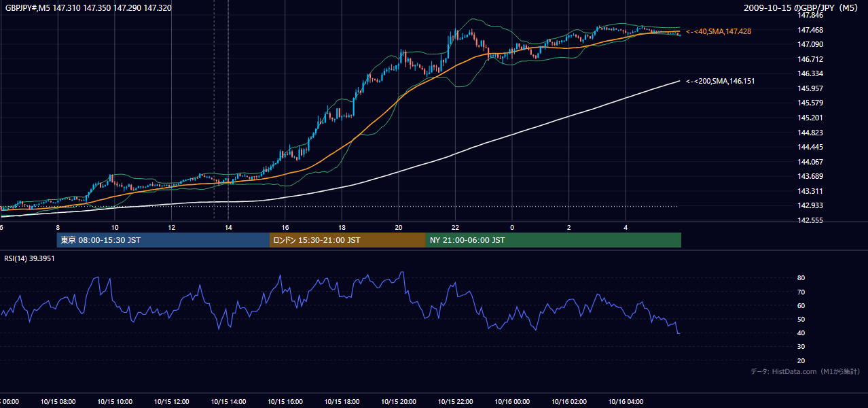868x408 pixels.
Task: Click the 143.689 price axis value
Action: pyautogui.click(x=810, y=176)
